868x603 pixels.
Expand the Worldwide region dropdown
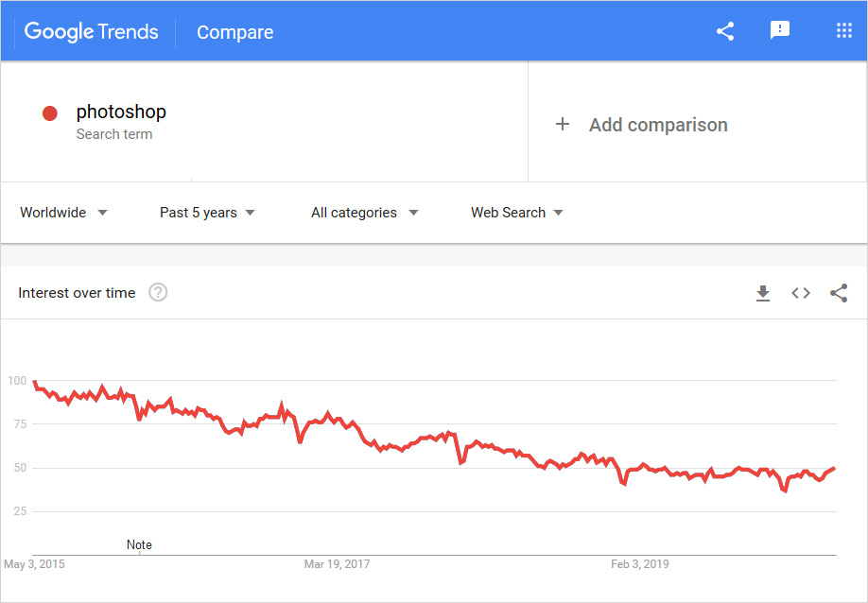[x=63, y=213]
